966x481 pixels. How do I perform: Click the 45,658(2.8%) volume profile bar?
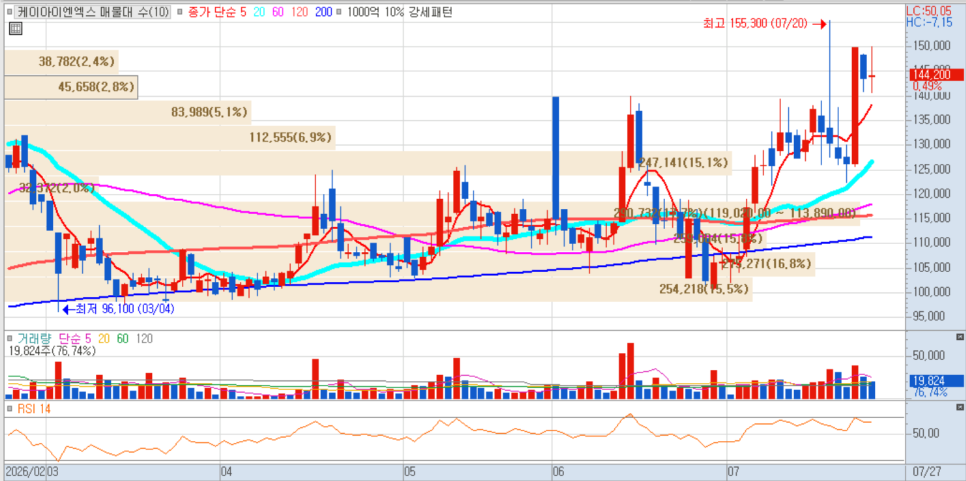(x=71, y=87)
